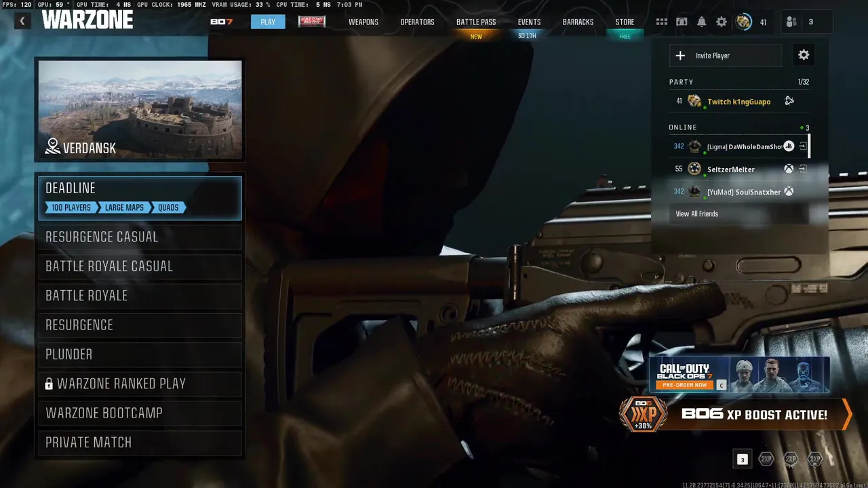The width and height of the screenshot is (868, 488).
Task: Open the event banner next to PLAY
Action: pos(312,22)
